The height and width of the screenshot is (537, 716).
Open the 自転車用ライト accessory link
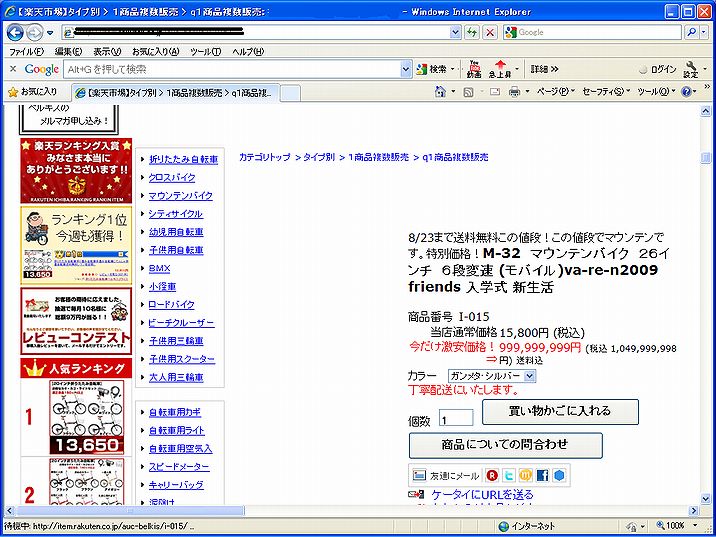[x=177, y=430]
